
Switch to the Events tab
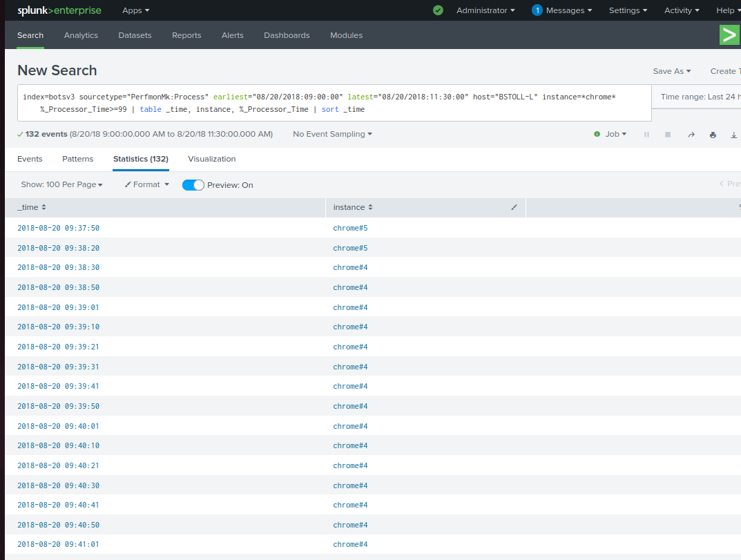tap(30, 159)
